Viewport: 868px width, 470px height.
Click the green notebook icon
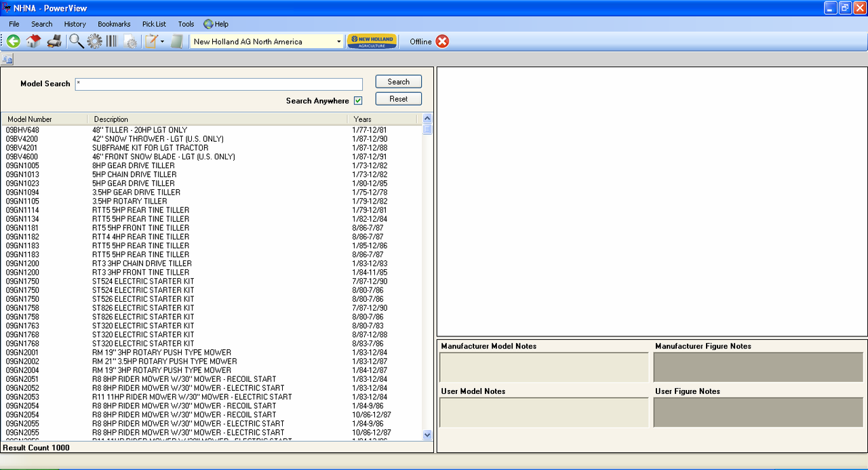[177, 41]
